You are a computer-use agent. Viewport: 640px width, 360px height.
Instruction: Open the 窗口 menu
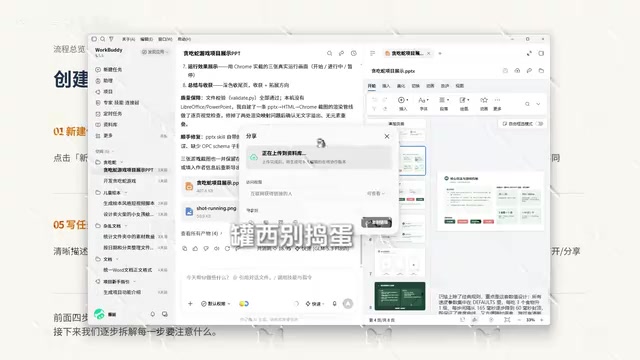pyautogui.click(x=165, y=39)
